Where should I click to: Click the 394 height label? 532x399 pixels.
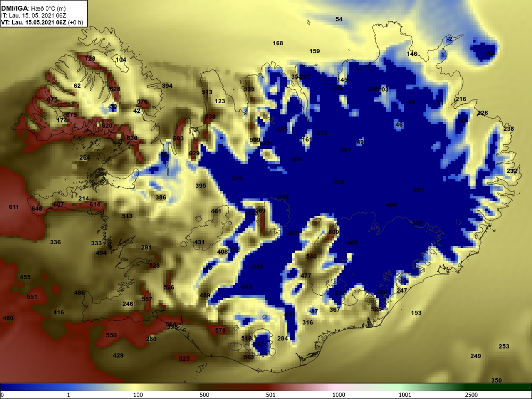[167, 86]
